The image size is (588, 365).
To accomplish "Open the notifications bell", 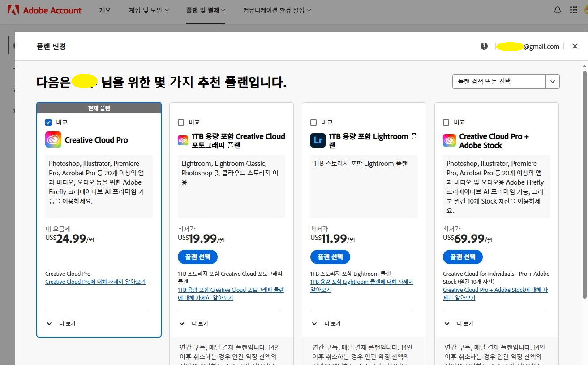I will [558, 10].
